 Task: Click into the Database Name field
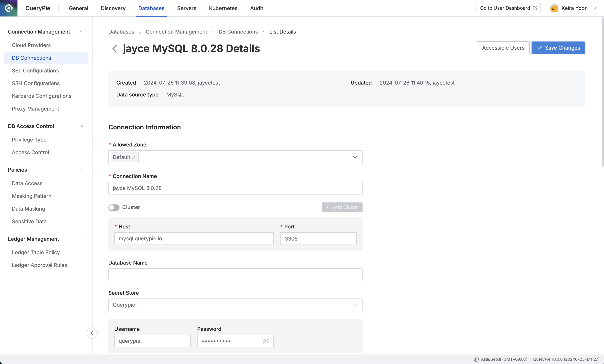tap(235, 275)
